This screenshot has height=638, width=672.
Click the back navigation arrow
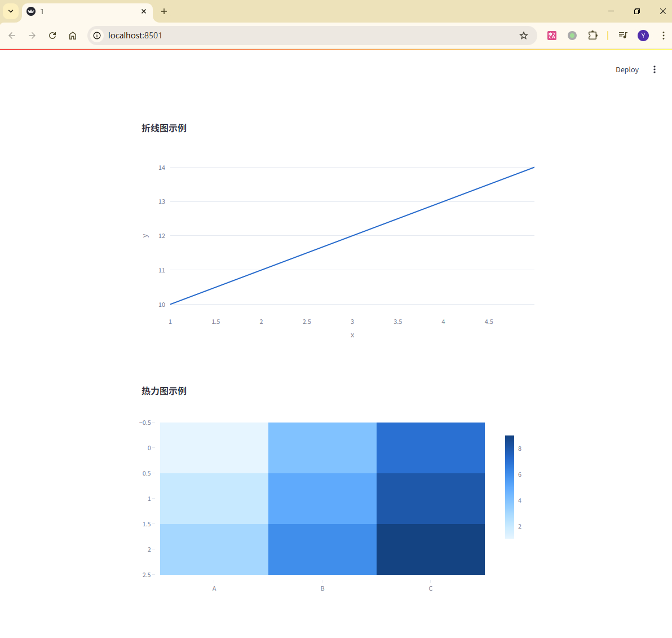(12, 35)
